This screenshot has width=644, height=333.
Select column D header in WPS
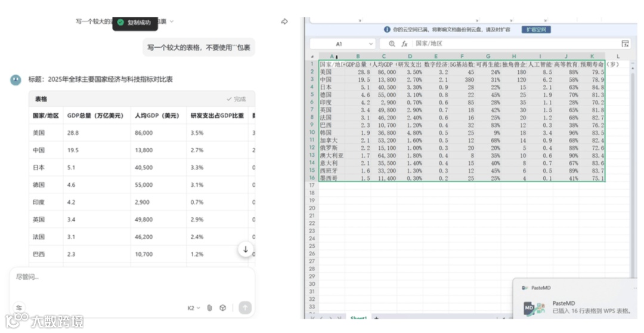coord(410,56)
